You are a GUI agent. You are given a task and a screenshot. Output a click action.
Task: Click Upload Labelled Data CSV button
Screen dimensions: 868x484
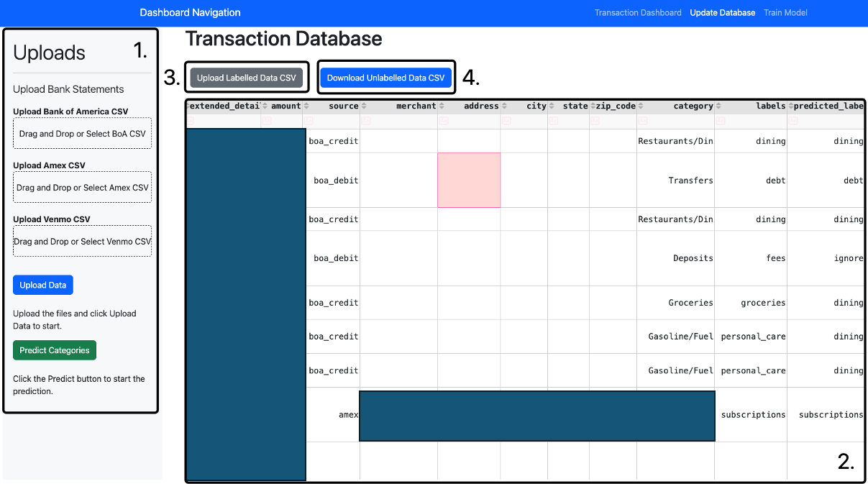(246, 78)
